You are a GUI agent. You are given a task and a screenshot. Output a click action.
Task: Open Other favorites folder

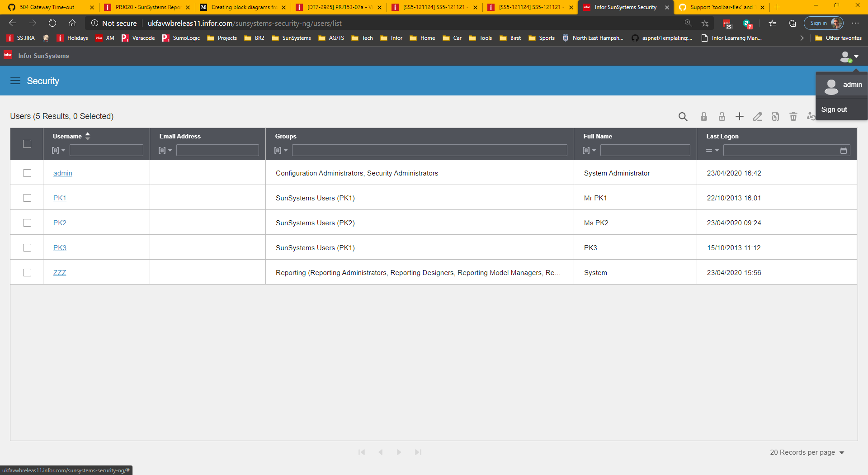click(839, 38)
